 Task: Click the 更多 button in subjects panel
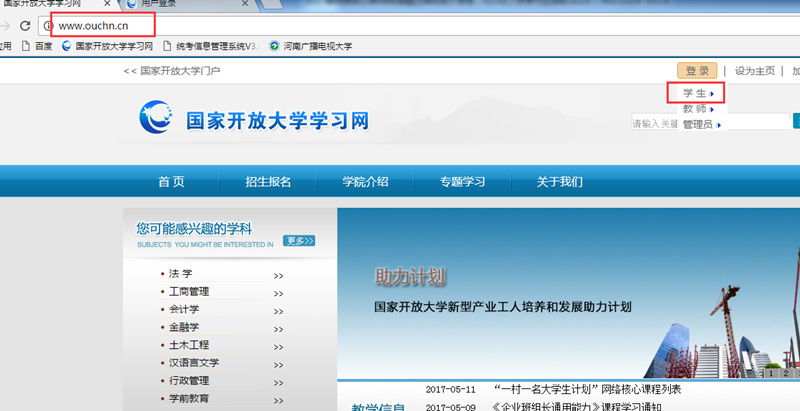[299, 241]
